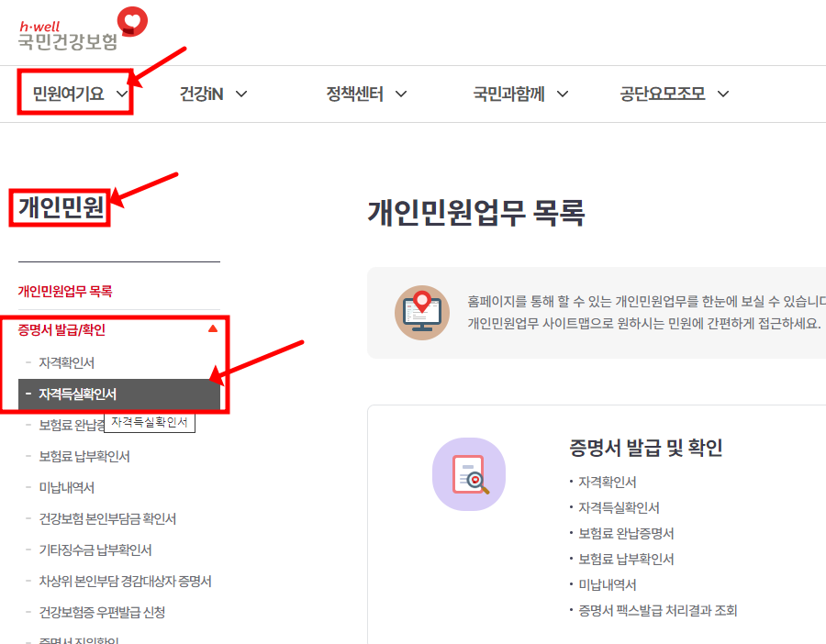Collapse 증명서 발급/확인 using red triangle

click(x=213, y=328)
